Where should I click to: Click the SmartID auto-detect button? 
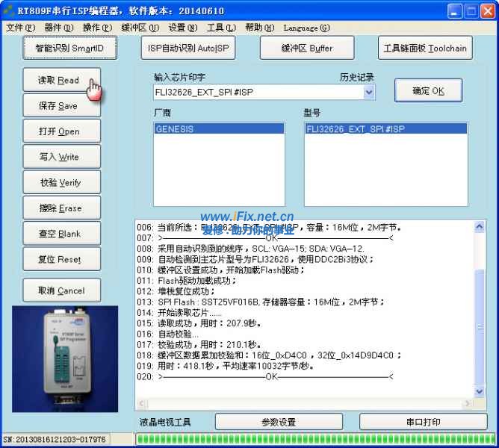click(x=70, y=49)
